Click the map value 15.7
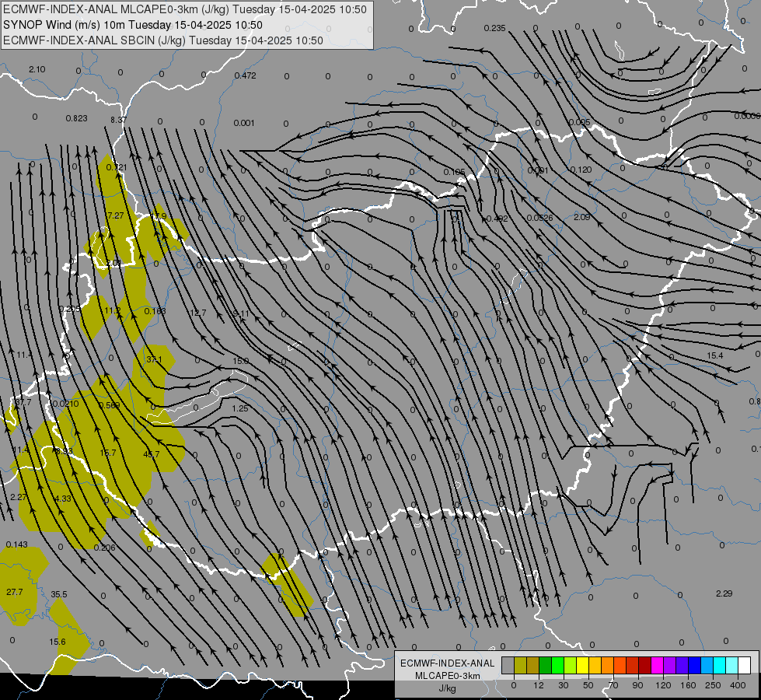Viewport: 761px width, 700px height. pos(108,453)
